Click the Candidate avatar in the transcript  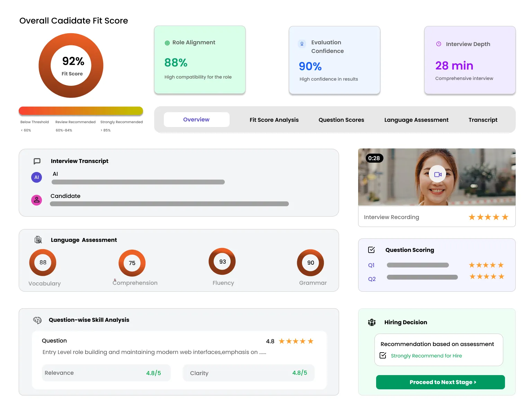point(36,200)
